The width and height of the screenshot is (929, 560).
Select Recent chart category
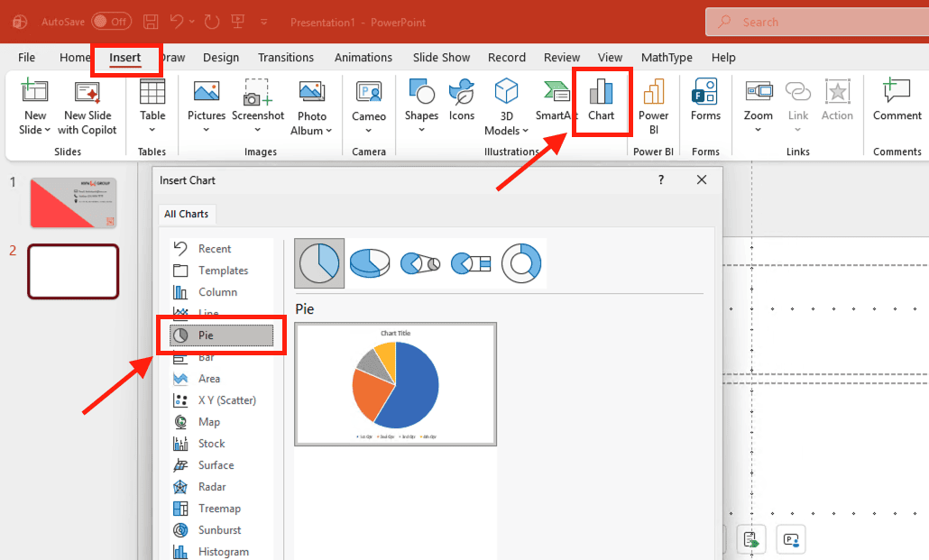tap(222, 249)
